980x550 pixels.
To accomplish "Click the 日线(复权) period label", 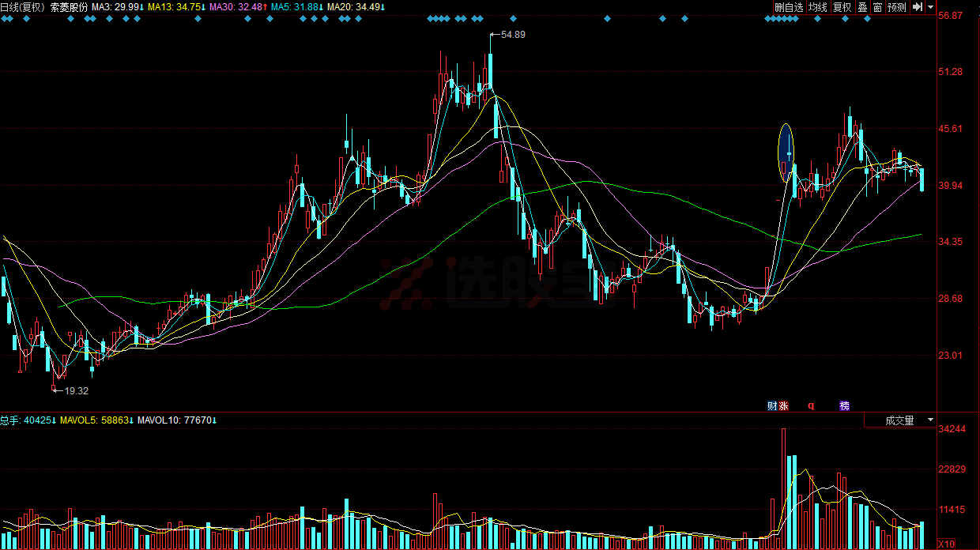I will (x=23, y=7).
